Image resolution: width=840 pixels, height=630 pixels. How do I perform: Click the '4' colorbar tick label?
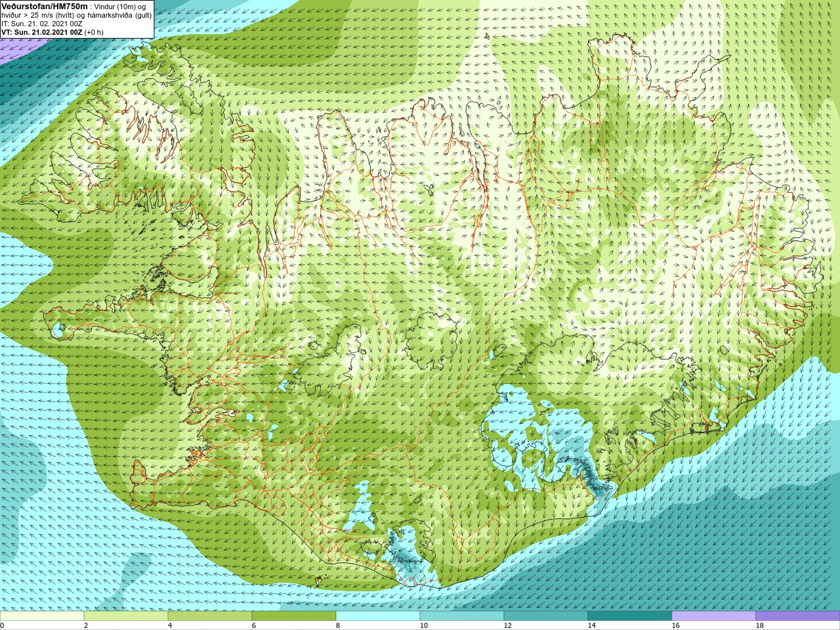click(x=169, y=625)
